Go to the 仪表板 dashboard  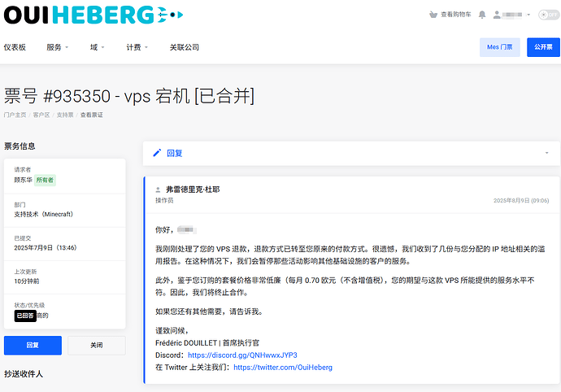point(15,47)
